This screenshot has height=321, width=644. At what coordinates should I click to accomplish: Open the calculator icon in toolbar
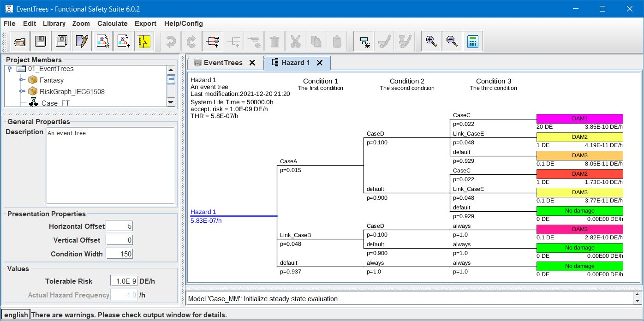[x=472, y=42]
